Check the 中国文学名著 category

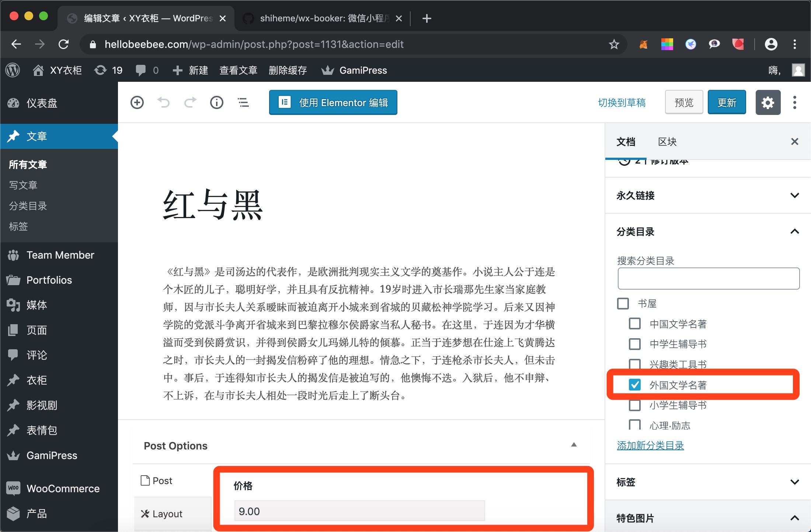[635, 324]
